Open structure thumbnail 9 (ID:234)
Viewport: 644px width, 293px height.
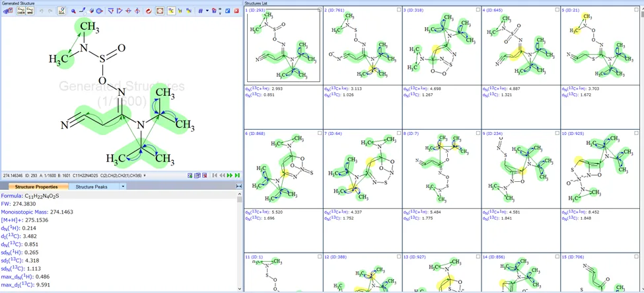coord(520,169)
